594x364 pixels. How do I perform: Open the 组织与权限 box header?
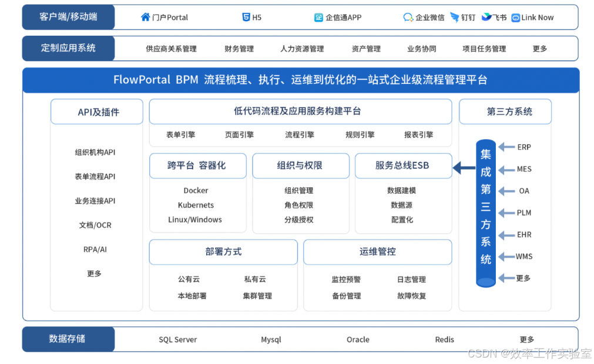pyautogui.click(x=301, y=166)
